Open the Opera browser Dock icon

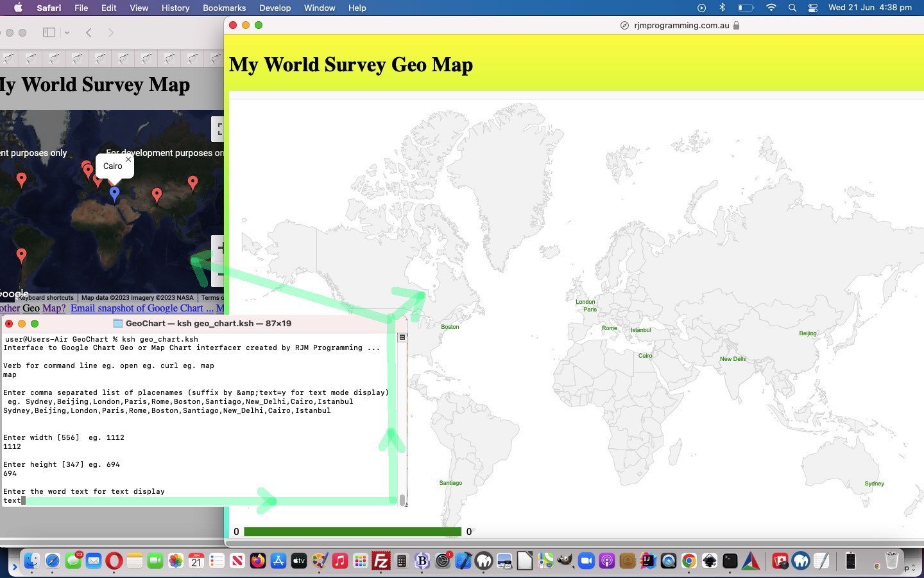(x=114, y=561)
